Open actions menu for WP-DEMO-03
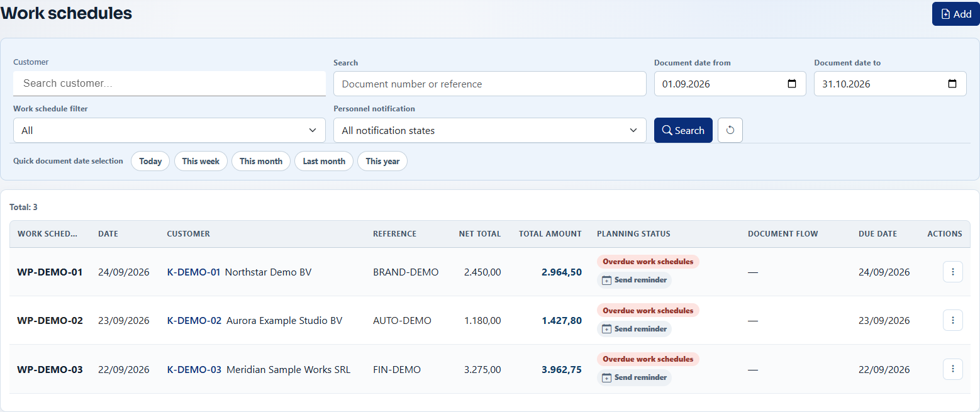Viewport: 980px width, 412px height. click(952, 369)
